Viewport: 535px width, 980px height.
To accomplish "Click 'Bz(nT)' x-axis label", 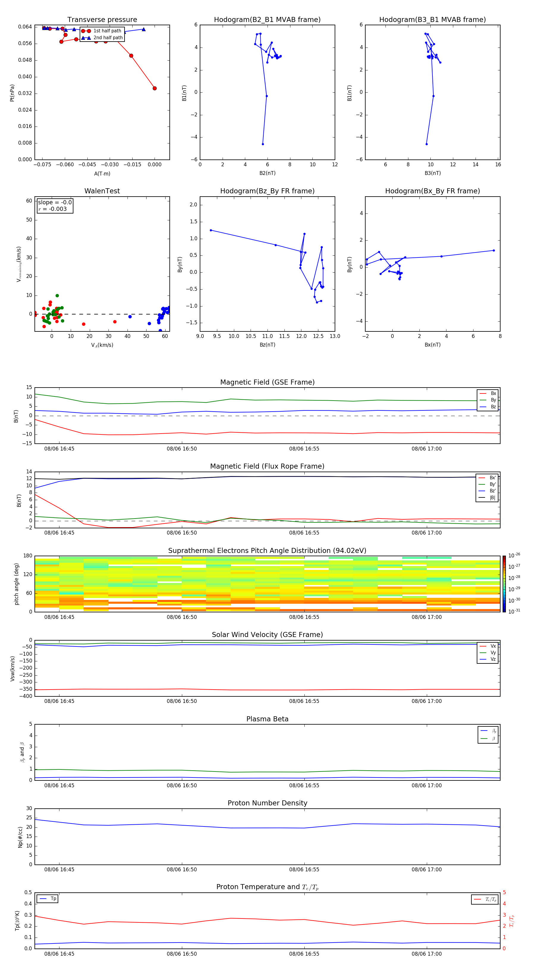I will coord(267,345).
